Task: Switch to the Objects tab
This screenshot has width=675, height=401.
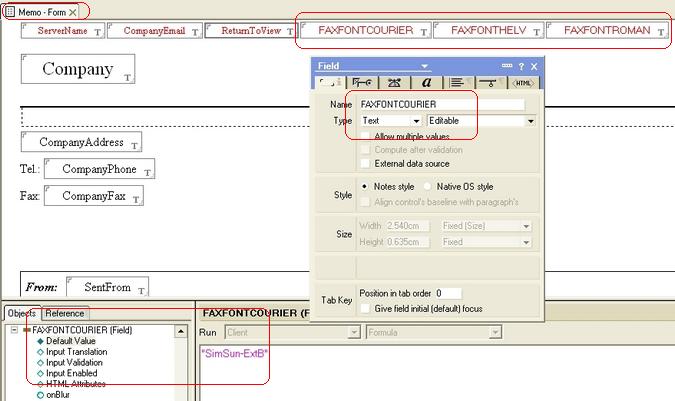Action: point(22,313)
